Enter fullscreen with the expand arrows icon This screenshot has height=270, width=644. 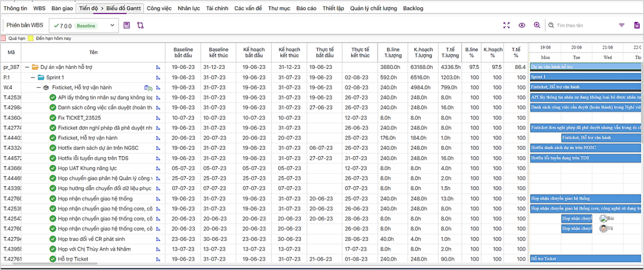pos(506,25)
